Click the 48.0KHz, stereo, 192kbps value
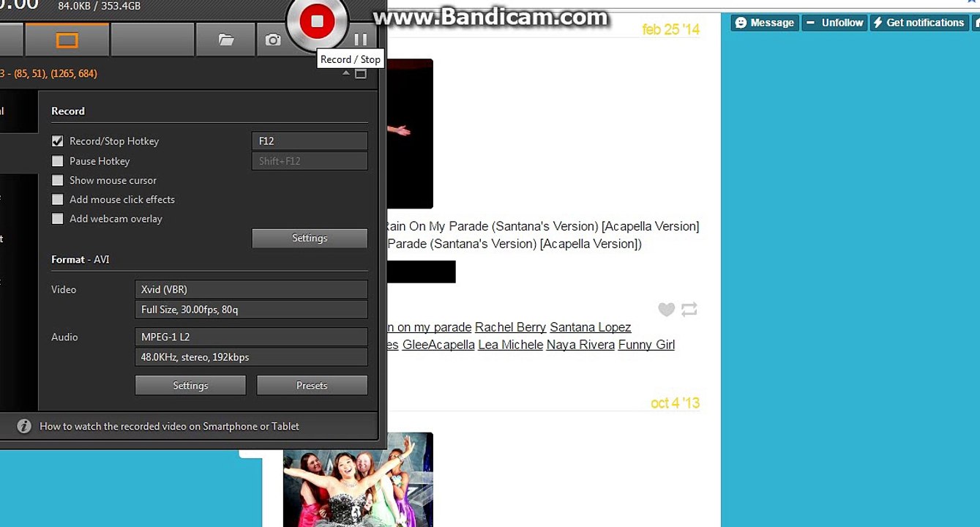980x527 pixels. point(251,357)
